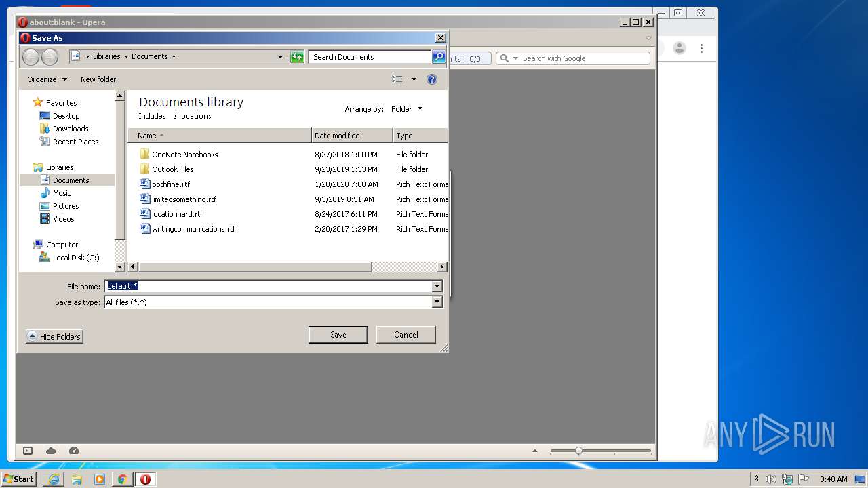
Task: Select the Outlook Files folder
Action: (167, 169)
